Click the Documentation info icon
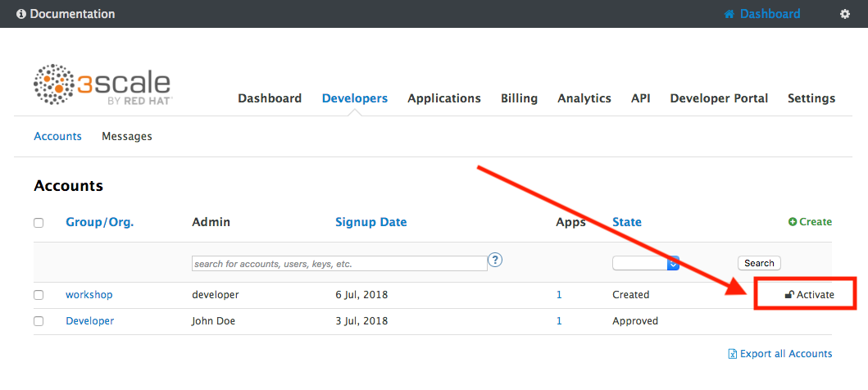The height and width of the screenshot is (390, 868). [x=21, y=14]
